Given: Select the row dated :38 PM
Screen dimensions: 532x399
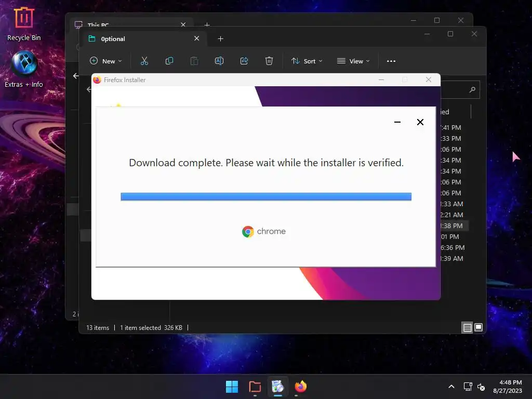Looking at the screenshot, I should (454, 225).
